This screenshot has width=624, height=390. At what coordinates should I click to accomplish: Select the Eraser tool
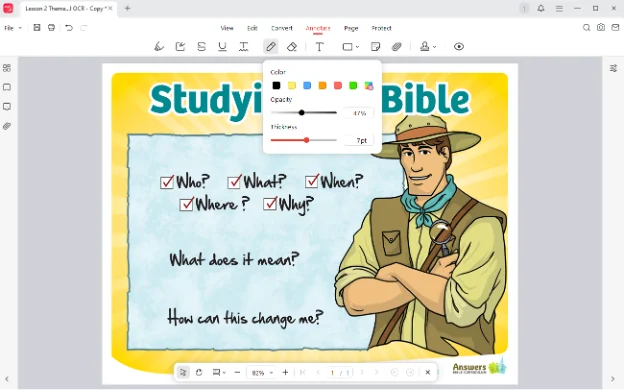pyautogui.click(x=292, y=47)
